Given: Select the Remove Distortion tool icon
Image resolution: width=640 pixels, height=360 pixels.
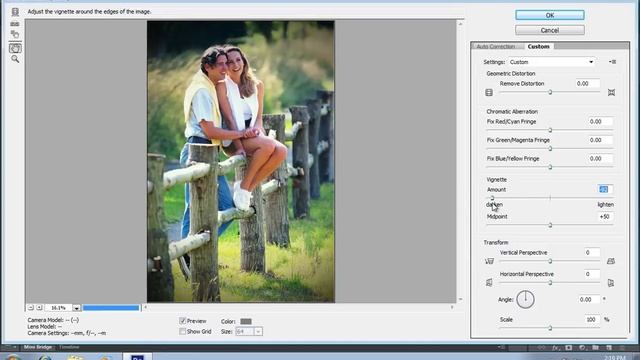Looking at the screenshot, I should tap(15, 12).
